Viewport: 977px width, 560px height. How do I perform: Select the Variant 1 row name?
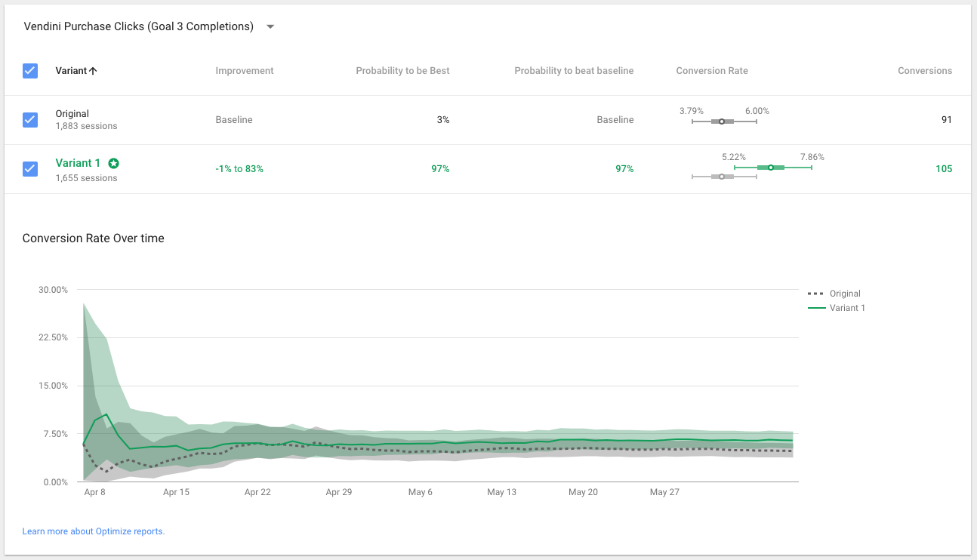point(78,163)
